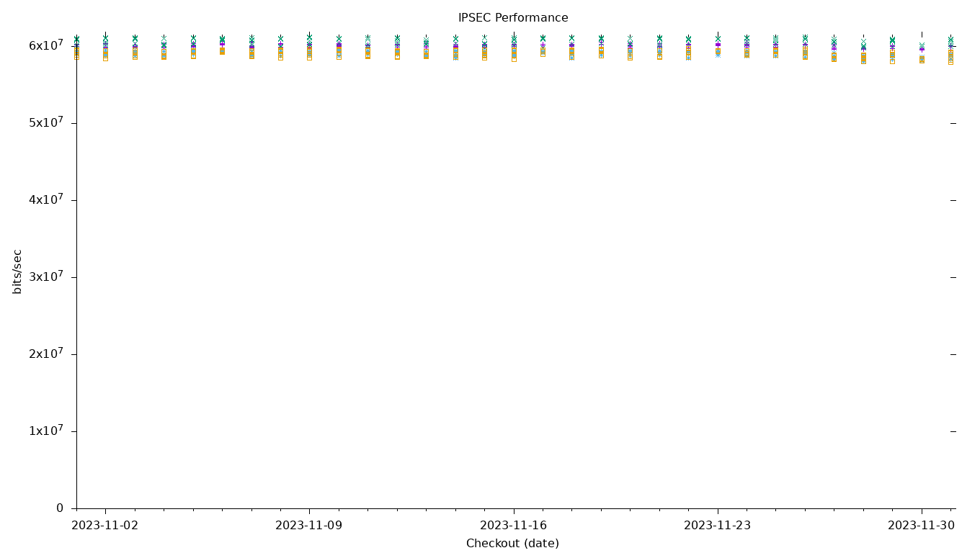980x553 pixels.
Task: Click the y-axis label bits/sec
Action: (17, 271)
